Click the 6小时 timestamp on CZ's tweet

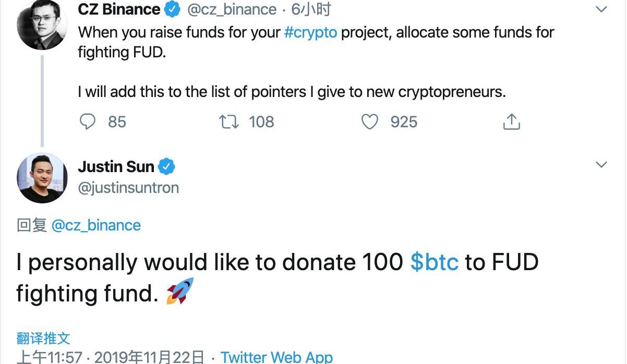[311, 9]
